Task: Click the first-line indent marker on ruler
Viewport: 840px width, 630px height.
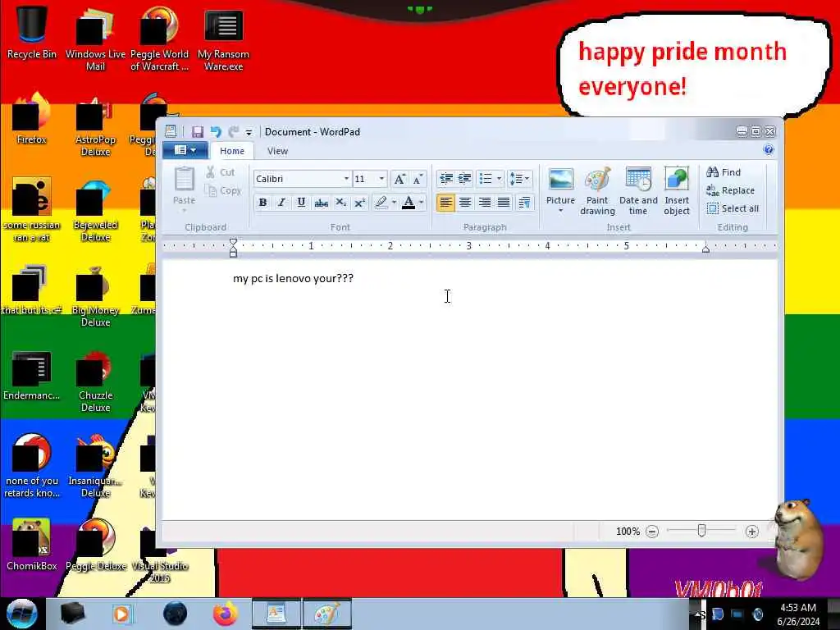Action: pos(233,242)
